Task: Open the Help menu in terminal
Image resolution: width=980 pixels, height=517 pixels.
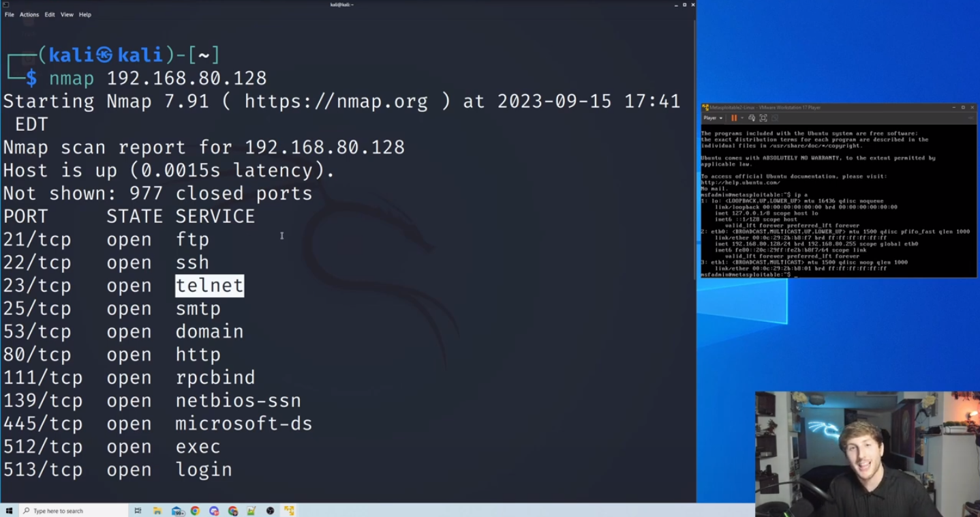Action: (x=85, y=14)
